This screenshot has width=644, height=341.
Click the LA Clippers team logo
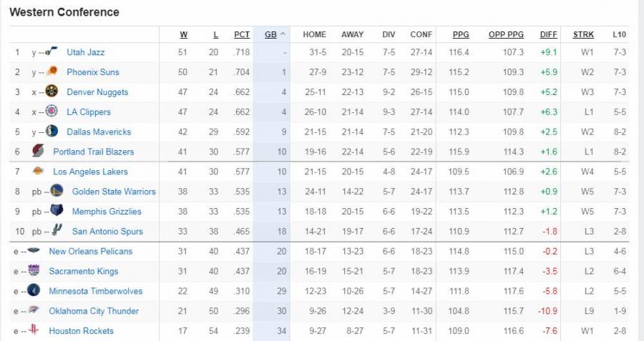52,111
